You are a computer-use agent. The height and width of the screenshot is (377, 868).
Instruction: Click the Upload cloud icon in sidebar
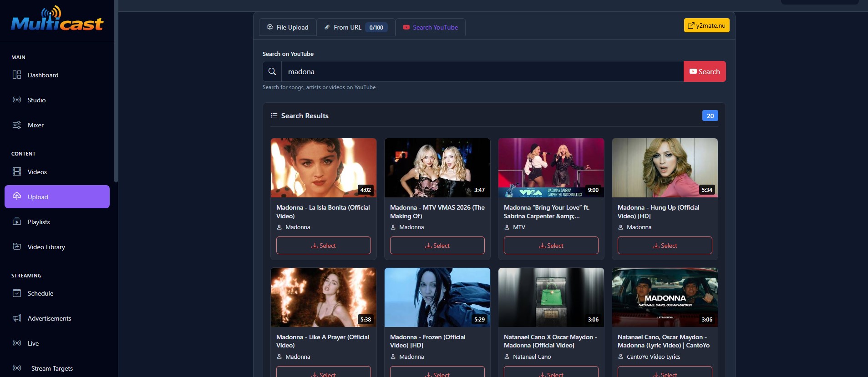point(17,196)
